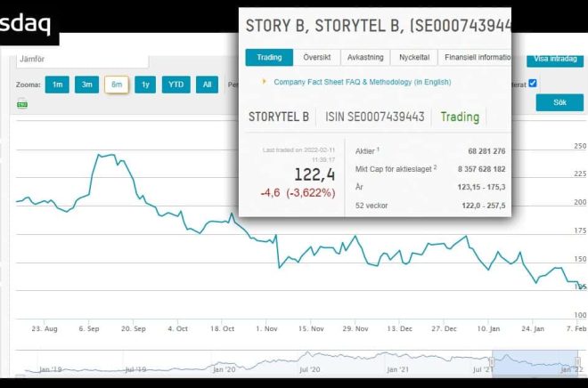Click the 52 veckor range 122,0 - 257,5
This screenshot has height=388, width=588.
[484, 206]
